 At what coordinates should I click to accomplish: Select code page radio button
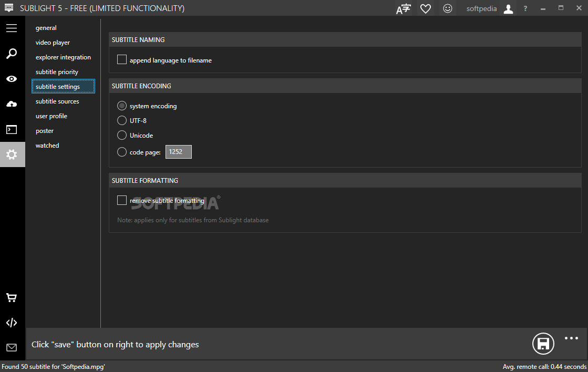click(x=122, y=152)
